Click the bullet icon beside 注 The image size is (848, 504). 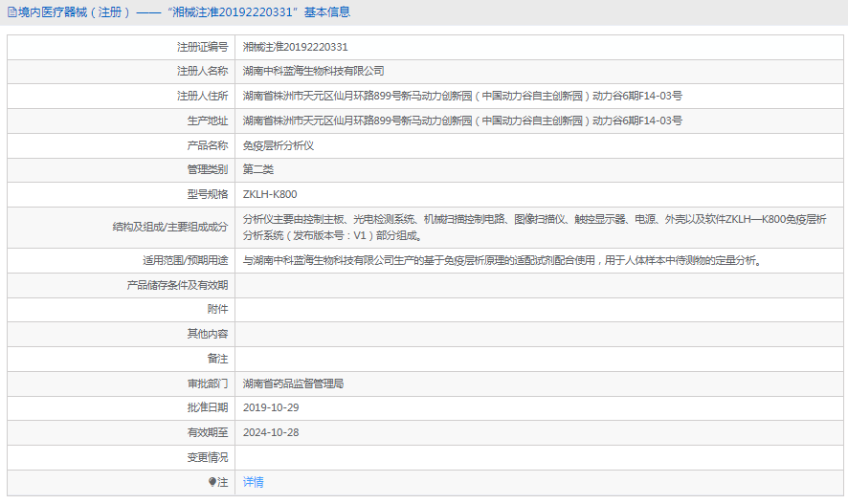[212, 482]
